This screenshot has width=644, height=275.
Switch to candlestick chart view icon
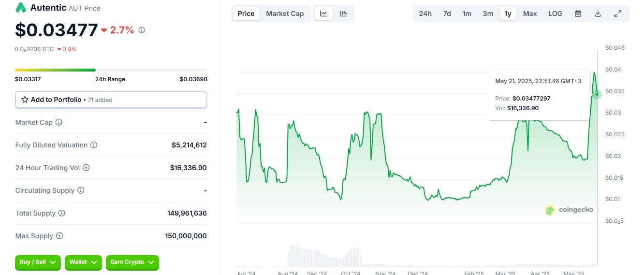(x=343, y=14)
